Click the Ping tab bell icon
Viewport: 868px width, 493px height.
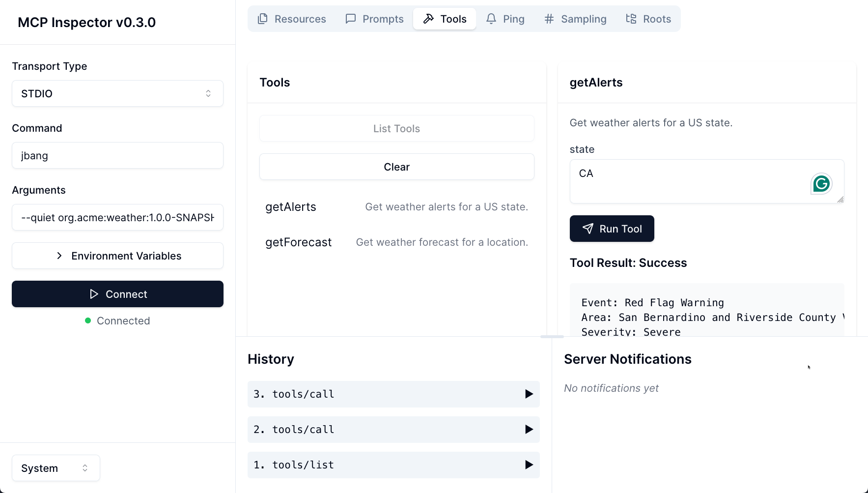click(x=491, y=19)
